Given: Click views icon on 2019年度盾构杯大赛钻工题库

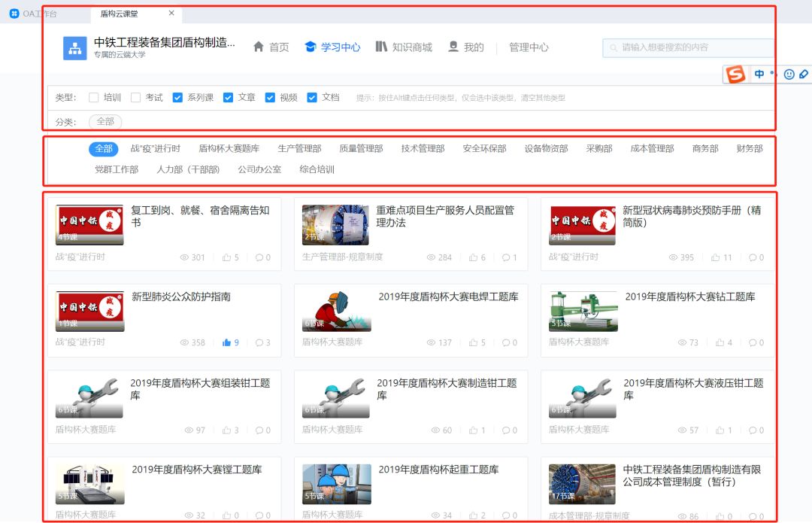Looking at the screenshot, I should 683,342.
